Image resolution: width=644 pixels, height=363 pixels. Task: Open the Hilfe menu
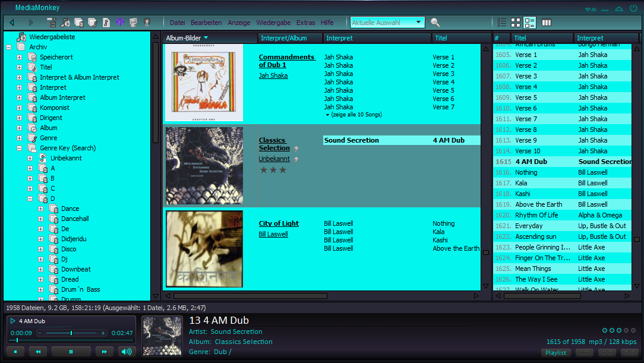tap(327, 23)
